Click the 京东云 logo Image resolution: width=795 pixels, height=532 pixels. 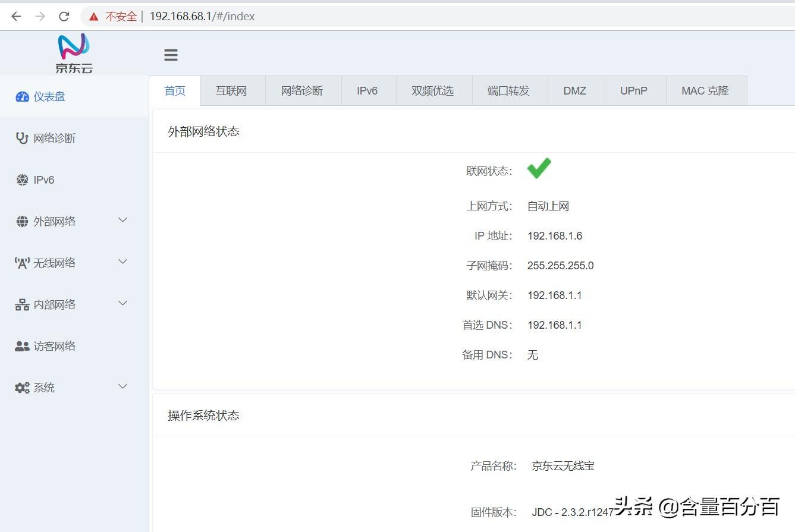pos(74,53)
